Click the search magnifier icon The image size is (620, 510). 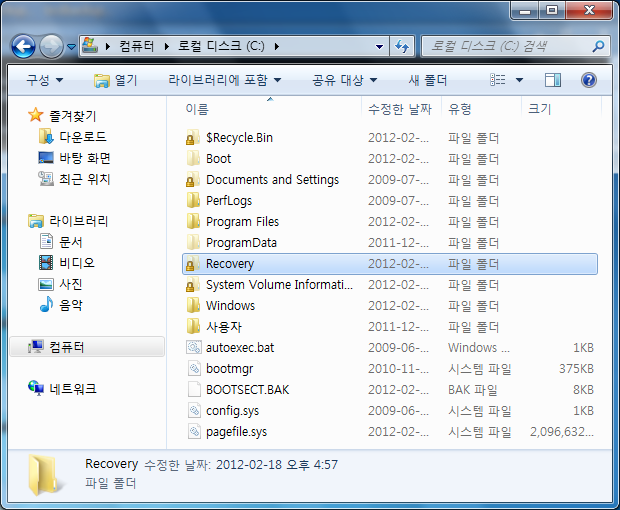click(598, 46)
